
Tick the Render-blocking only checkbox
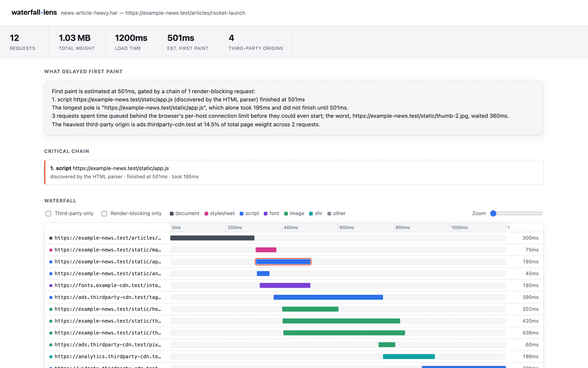[104, 213]
